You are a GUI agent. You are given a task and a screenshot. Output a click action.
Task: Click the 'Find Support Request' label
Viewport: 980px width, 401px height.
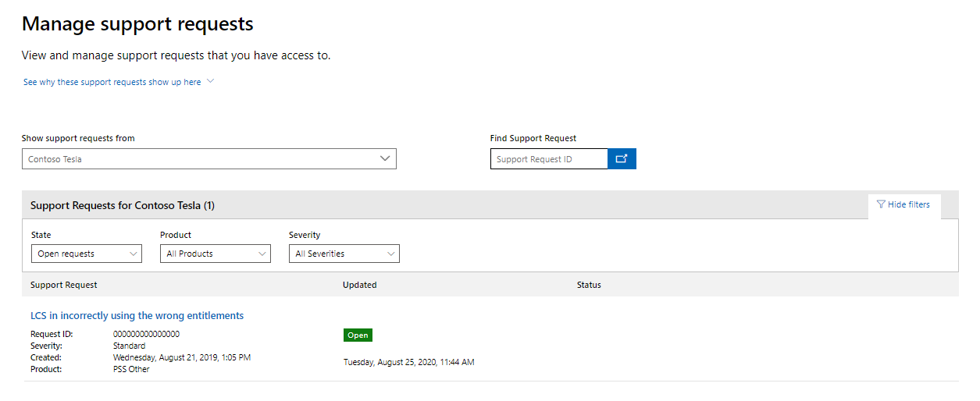(533, 138)
